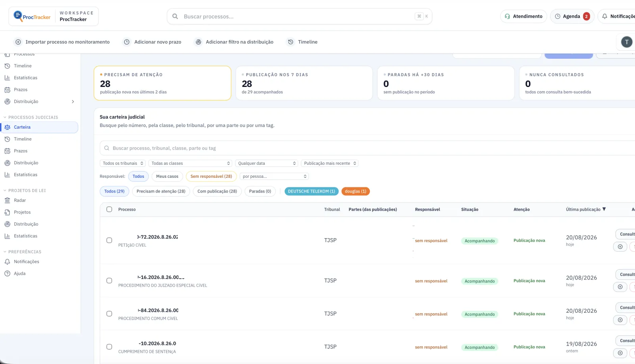Open the user avatar T
This screenshot has width=635, height=364.
[x=627, y=42]
